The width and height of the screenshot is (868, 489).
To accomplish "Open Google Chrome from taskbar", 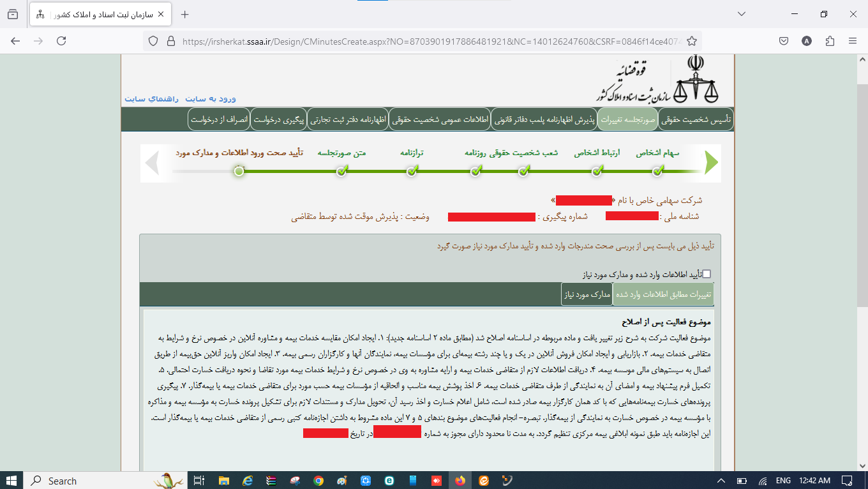I will 318,481.
